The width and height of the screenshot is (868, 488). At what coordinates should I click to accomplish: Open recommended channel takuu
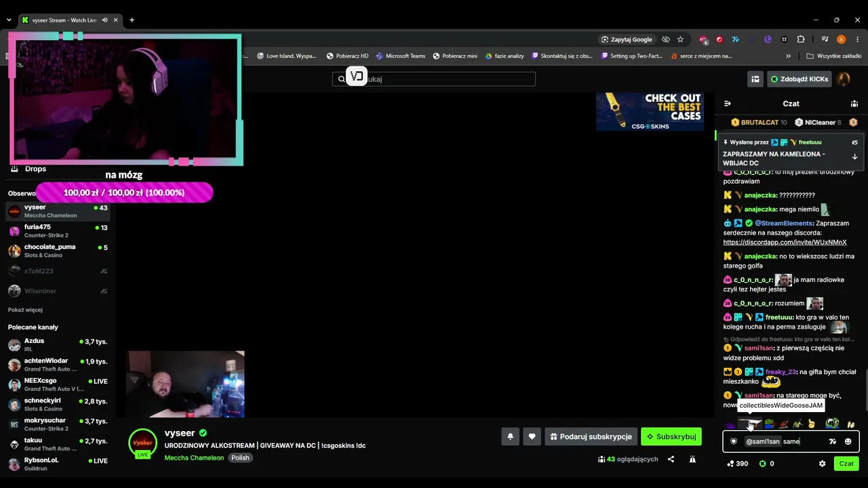point(58,444)
